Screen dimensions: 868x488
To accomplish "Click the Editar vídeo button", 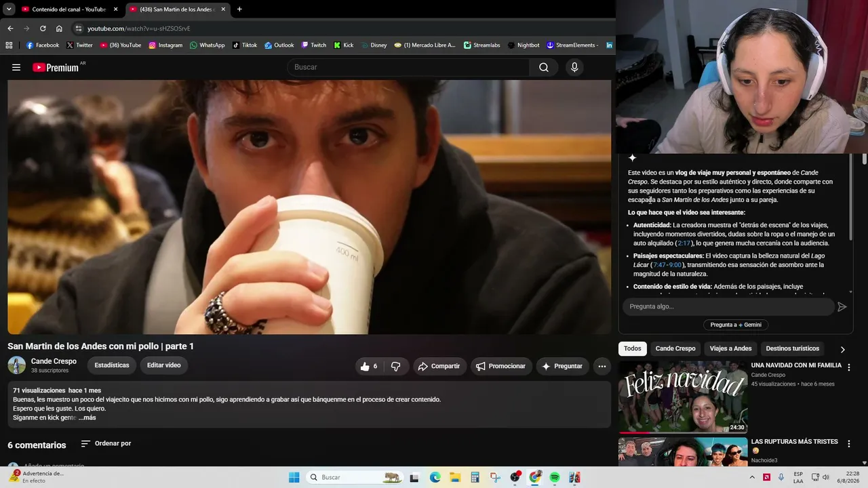I will pos(164,365).
